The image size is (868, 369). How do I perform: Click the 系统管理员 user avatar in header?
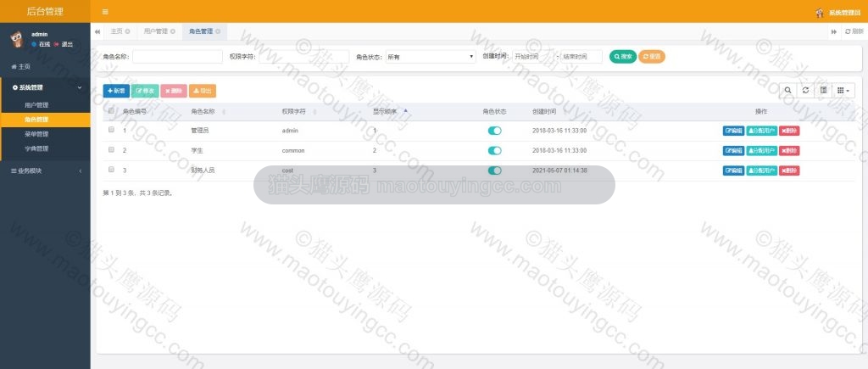820,12
